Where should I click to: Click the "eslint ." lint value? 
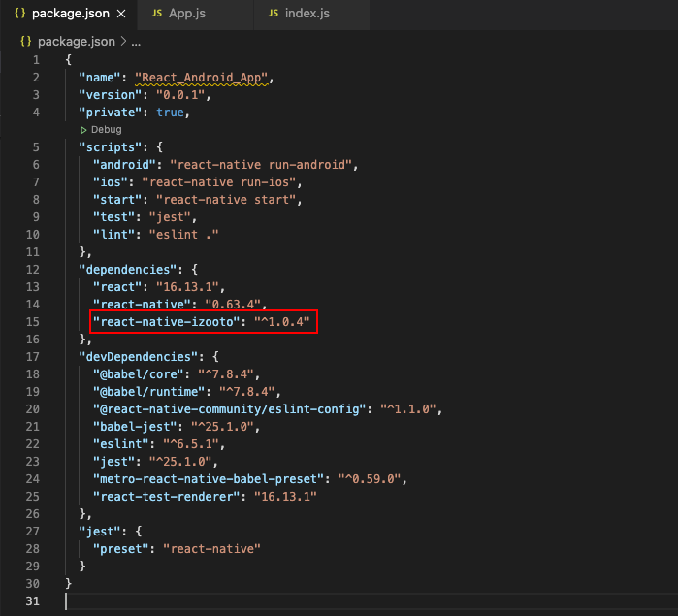[x=183, y=235]
